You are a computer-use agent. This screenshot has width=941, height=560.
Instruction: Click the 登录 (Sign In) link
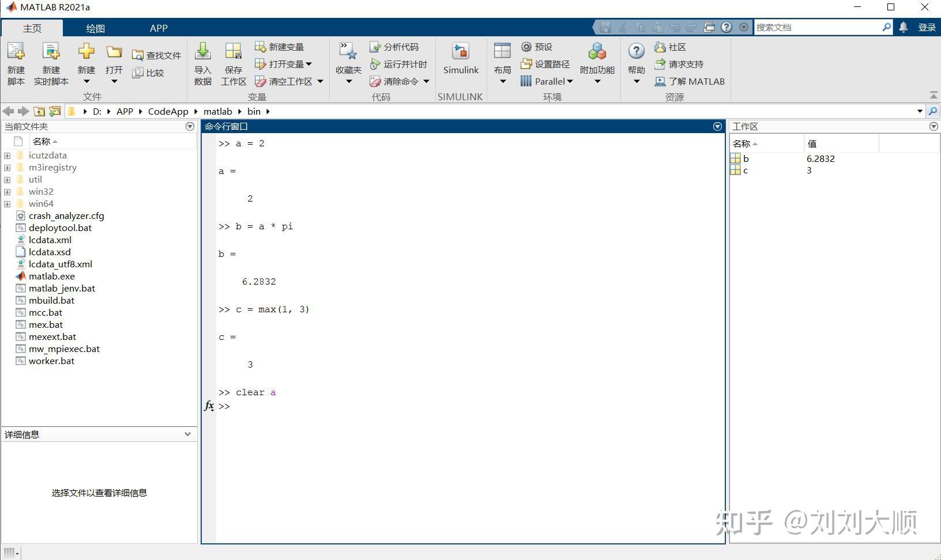click(927, 27)
